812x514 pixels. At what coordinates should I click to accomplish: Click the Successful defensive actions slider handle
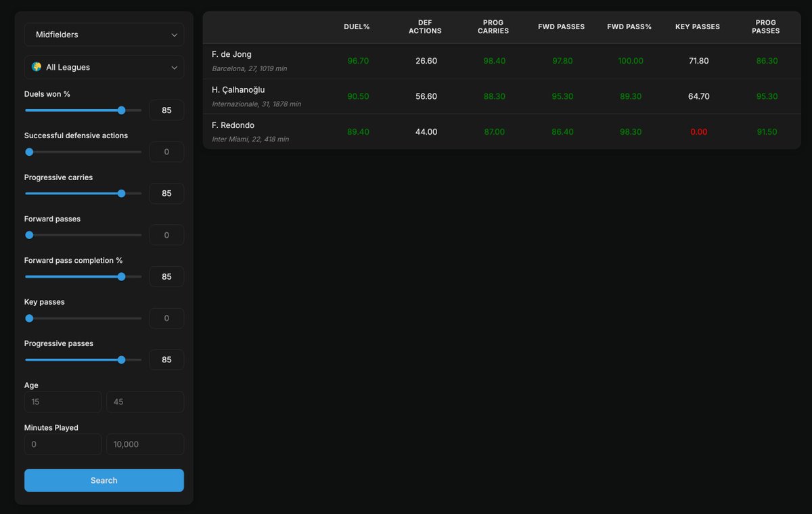[x=29, y=152]
